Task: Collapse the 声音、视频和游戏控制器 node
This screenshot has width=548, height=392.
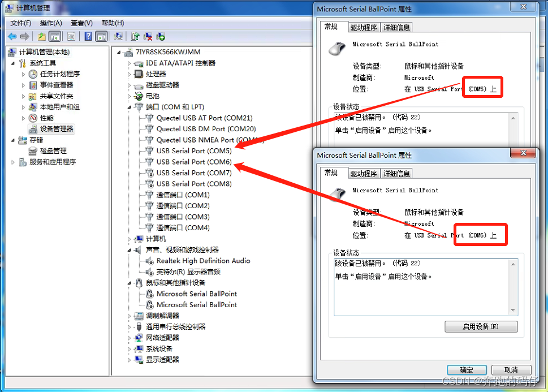Action: (130, 250)
